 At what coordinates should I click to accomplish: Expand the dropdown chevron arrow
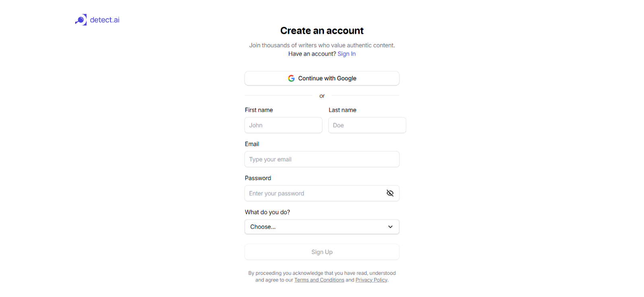click(x=390, y=227)
